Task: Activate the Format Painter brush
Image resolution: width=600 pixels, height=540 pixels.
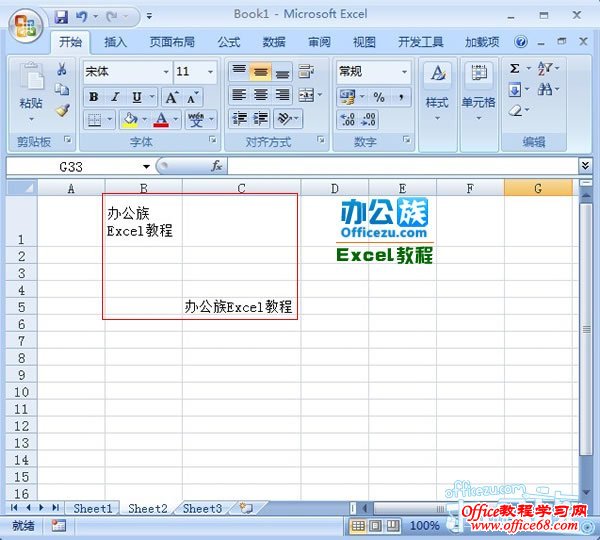Action: coord(62,110)
